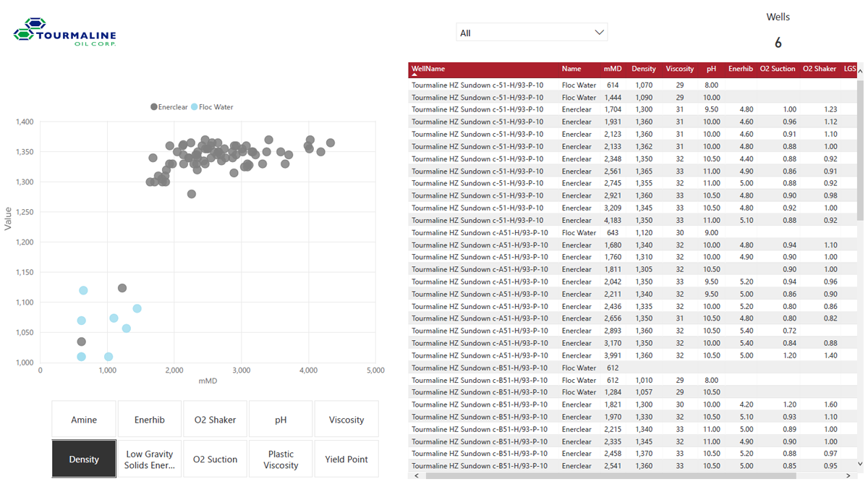Screen dimensions: 868x487
Task: Click the Floc Water legend marker
Action: click(x=195, y=107)
